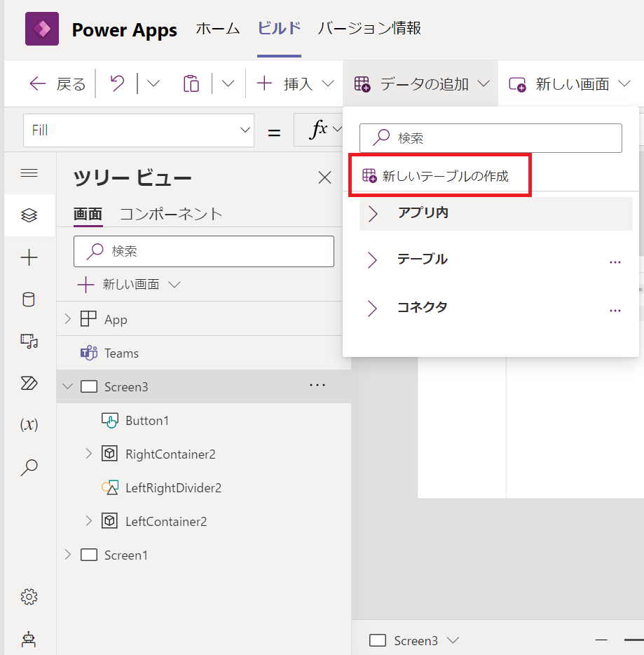This screenshot has height=655, width=644.
Task: Open the data cylinder sidebar icon
Action: coord(29,299)
